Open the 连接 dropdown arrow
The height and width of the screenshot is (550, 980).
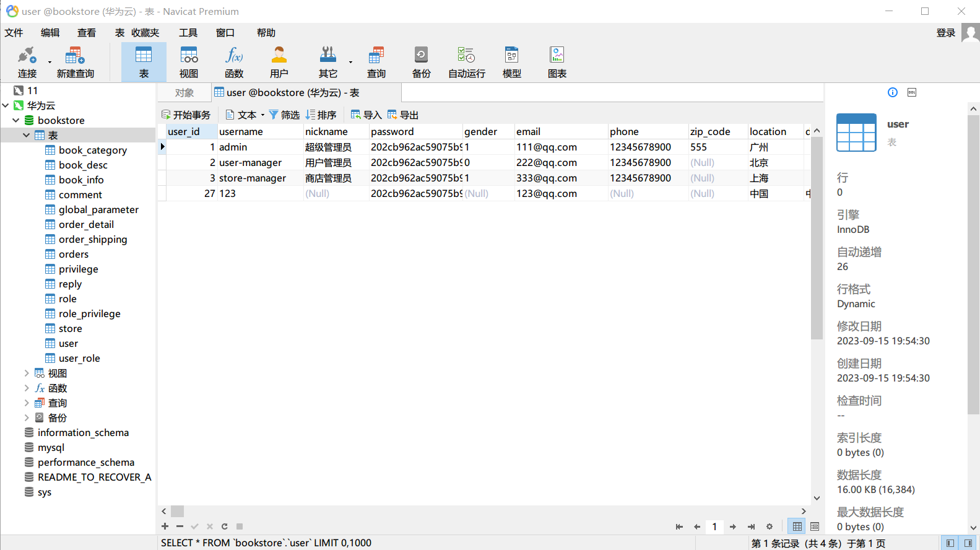[50, 62]
